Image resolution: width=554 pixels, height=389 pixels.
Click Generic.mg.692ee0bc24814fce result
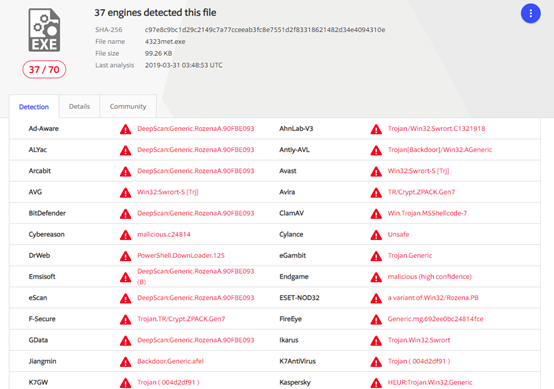coord(436,319)
